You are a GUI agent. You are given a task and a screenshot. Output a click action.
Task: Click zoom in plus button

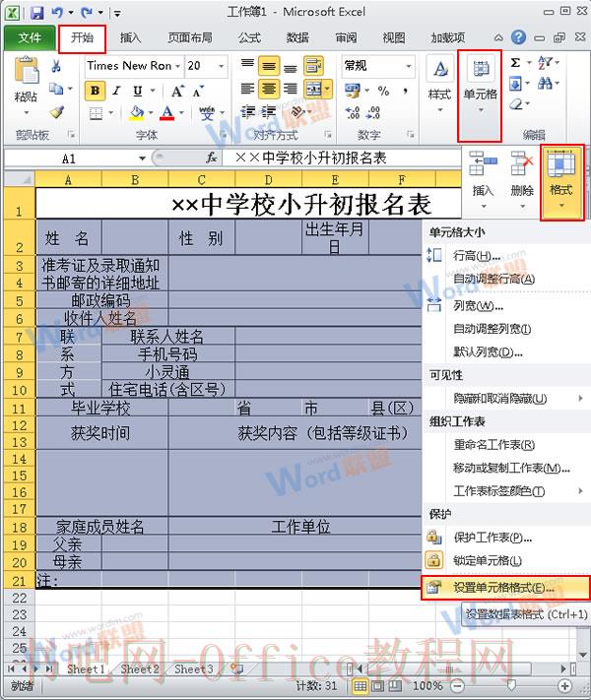click(x=564, y=685)
